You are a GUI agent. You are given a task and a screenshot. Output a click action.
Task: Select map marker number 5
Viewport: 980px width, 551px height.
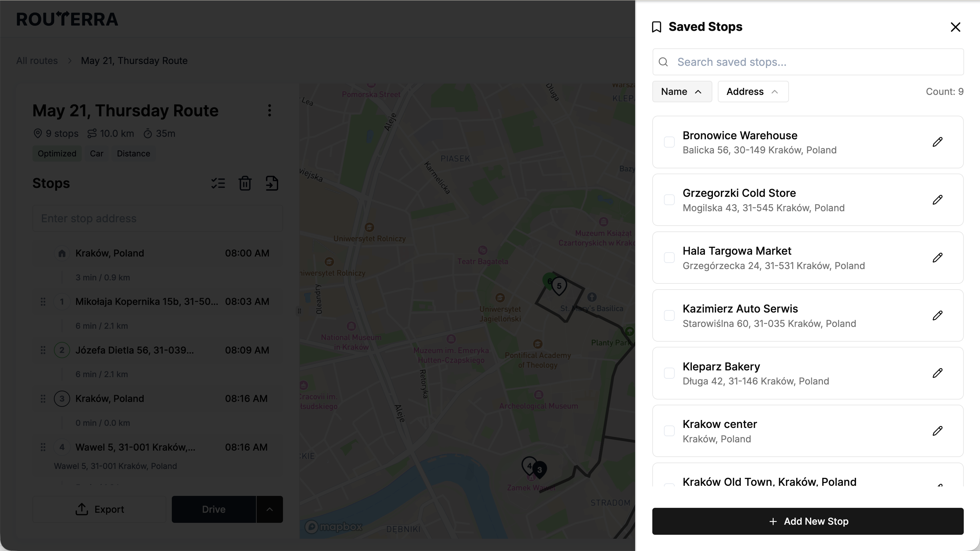559,286
